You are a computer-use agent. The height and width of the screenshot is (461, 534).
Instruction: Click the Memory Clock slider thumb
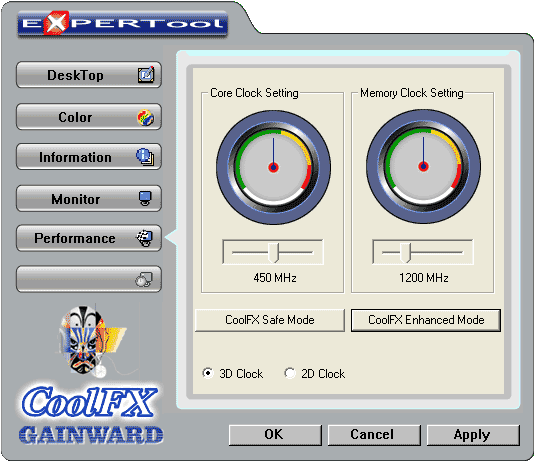click(405, 252)
